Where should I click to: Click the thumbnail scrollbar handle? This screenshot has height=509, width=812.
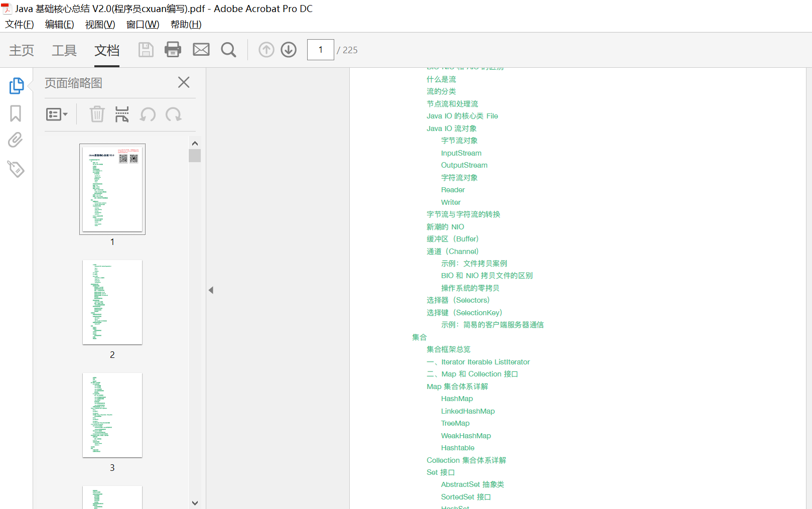(195, 156)
